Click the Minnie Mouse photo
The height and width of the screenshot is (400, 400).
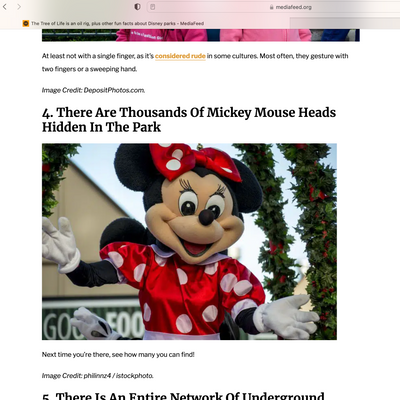click(189, 242)
